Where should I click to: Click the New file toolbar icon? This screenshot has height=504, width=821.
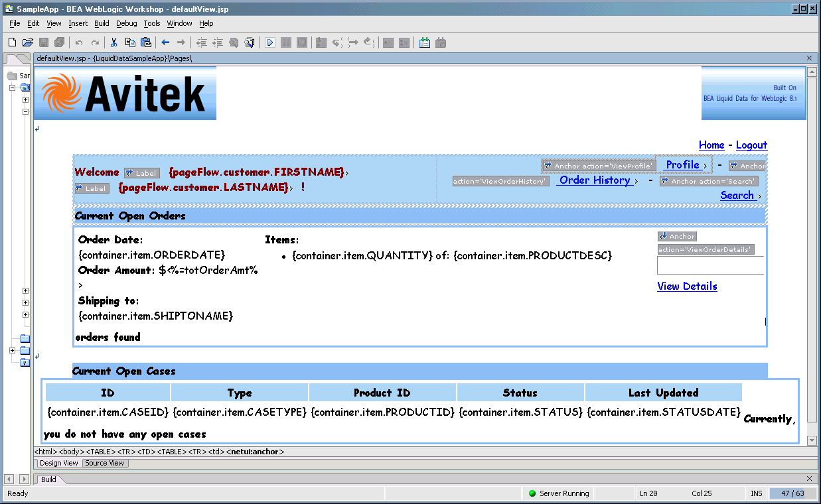12,42
